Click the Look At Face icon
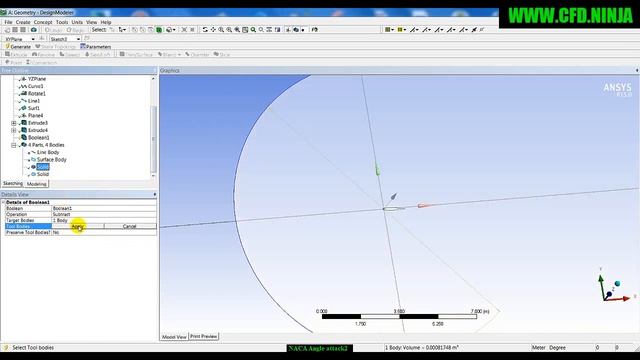The width and height of the screenshot is (640, 360). [x=315, y=30]
